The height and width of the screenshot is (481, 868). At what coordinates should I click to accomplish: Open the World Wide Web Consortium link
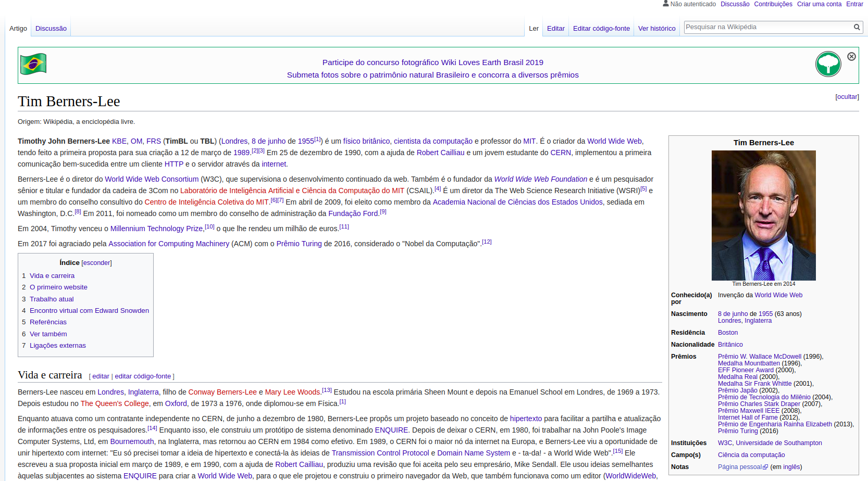click(152, 179)
